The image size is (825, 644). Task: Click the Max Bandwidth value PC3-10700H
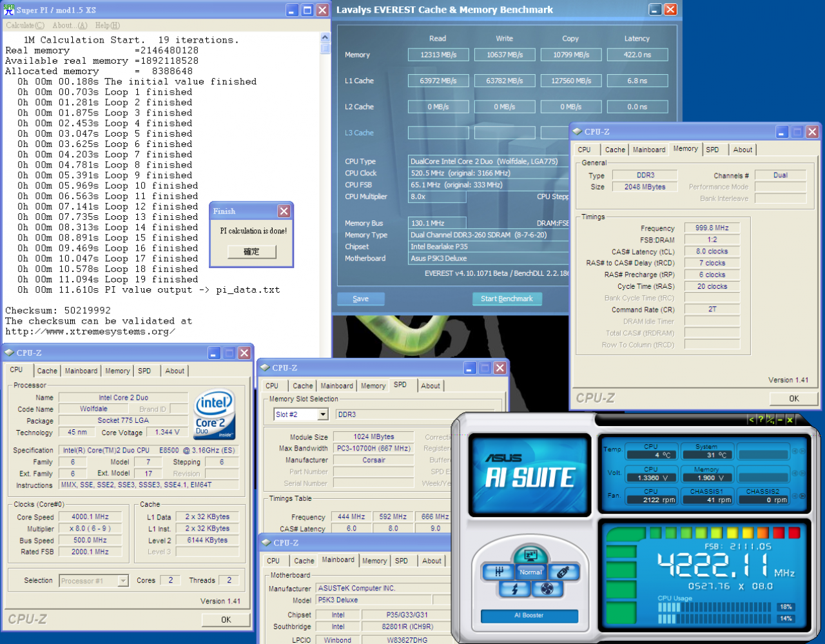pos(374,448)
